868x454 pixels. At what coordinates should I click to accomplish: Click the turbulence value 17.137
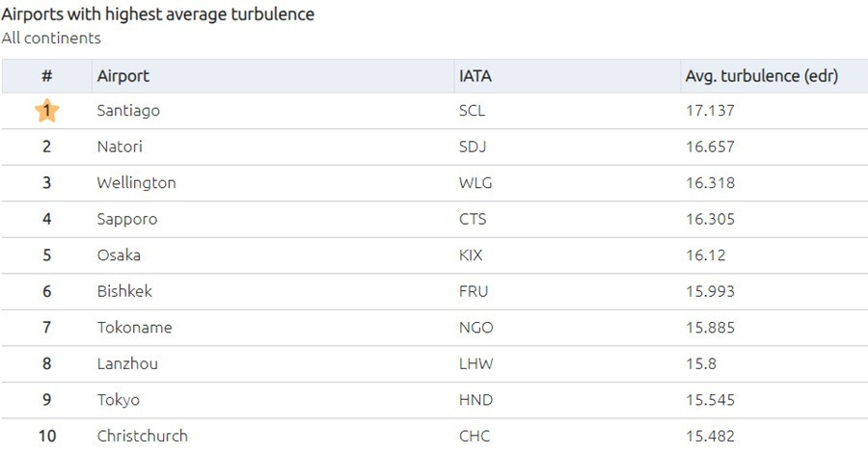(710, 111)
